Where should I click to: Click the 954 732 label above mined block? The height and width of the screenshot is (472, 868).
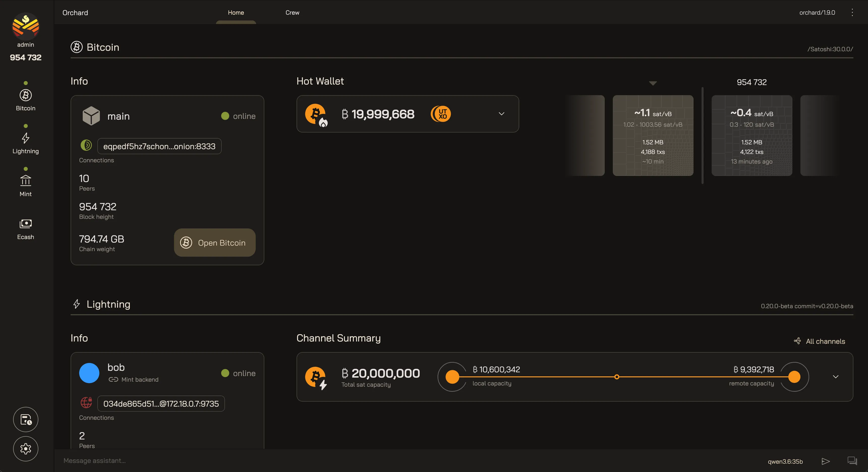[x=752, y=82]
